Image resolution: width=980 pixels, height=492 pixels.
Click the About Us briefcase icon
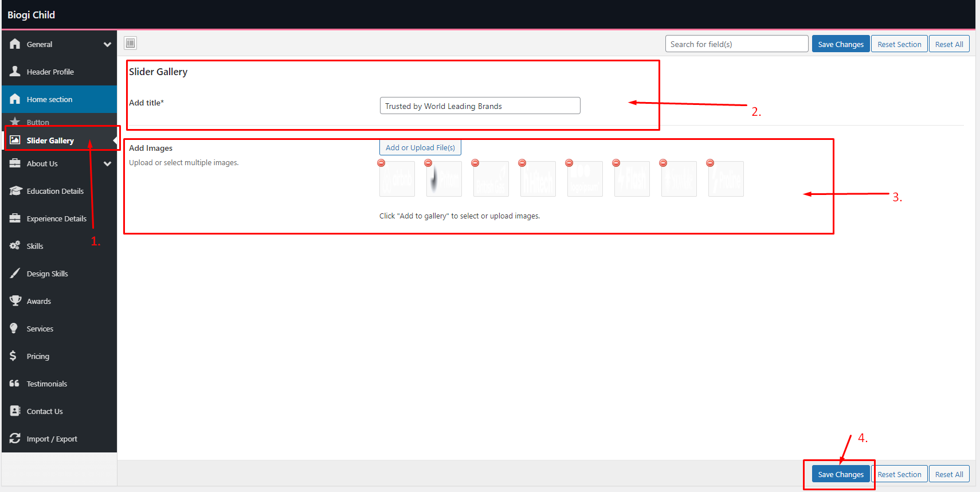pos(15,163)
